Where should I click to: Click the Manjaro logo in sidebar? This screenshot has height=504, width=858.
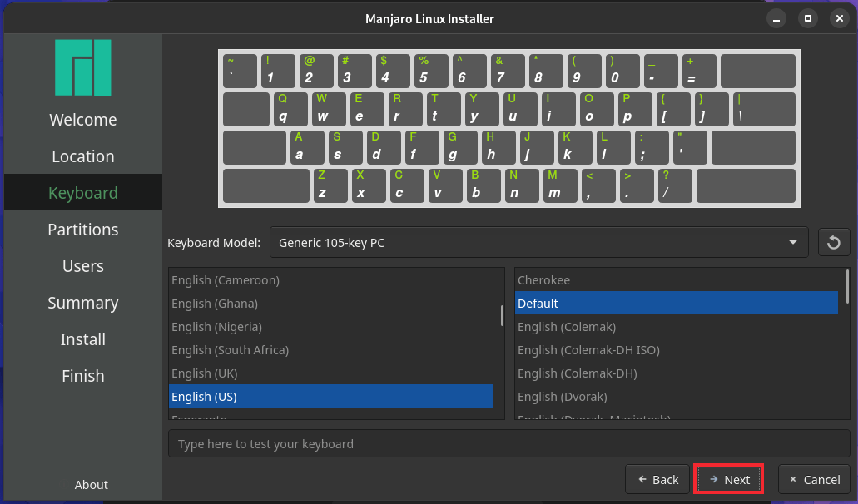click(82, 67)
